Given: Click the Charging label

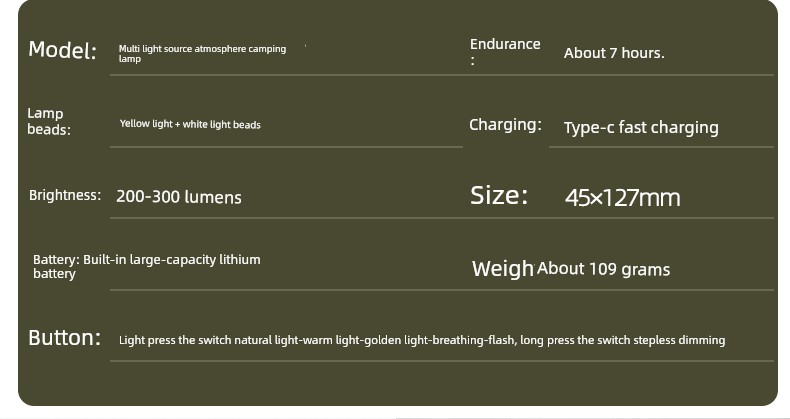Looking at the screenshot, I should 505,124.
